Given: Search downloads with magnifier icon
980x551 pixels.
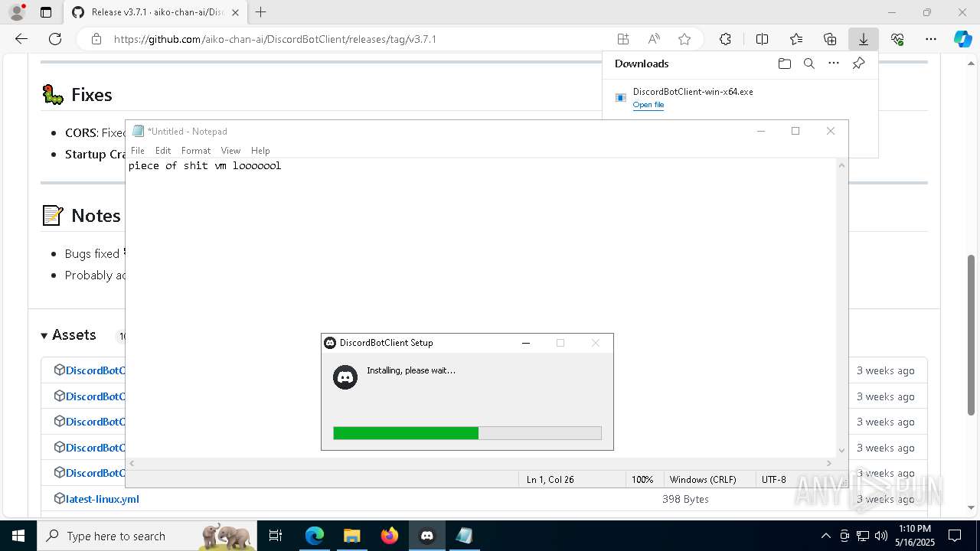Looking at the screenshot, I should [809, 64].
